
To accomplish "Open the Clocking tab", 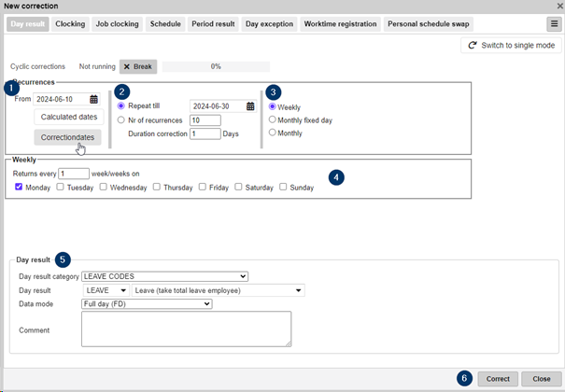I will click(x=70, y=24).
